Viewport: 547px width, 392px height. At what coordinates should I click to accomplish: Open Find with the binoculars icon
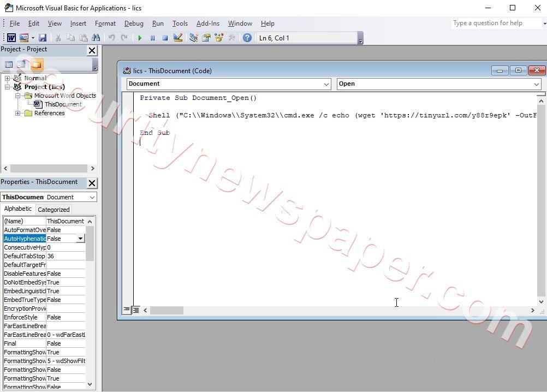(96, 38)
